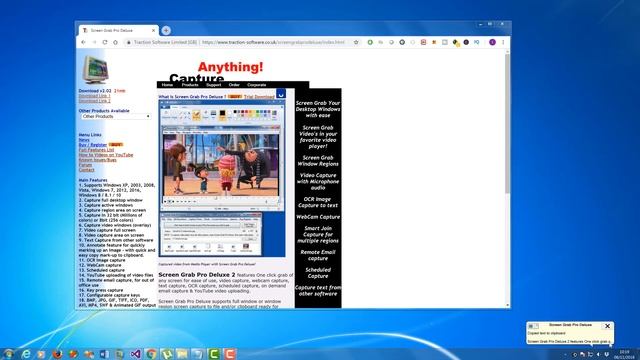Open the Windows Start orb
Screen dimensions: 640x360
coord(9,354)
